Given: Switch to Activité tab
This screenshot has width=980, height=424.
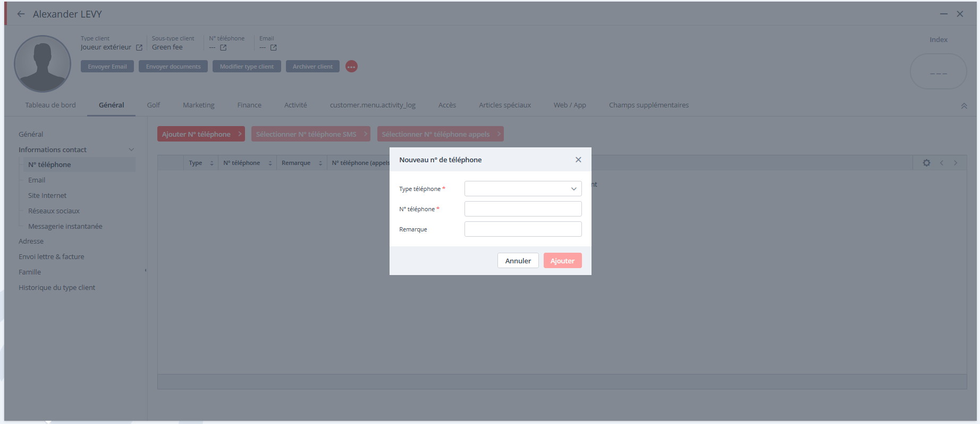Looking at the screenshot, I should (295, 105).
